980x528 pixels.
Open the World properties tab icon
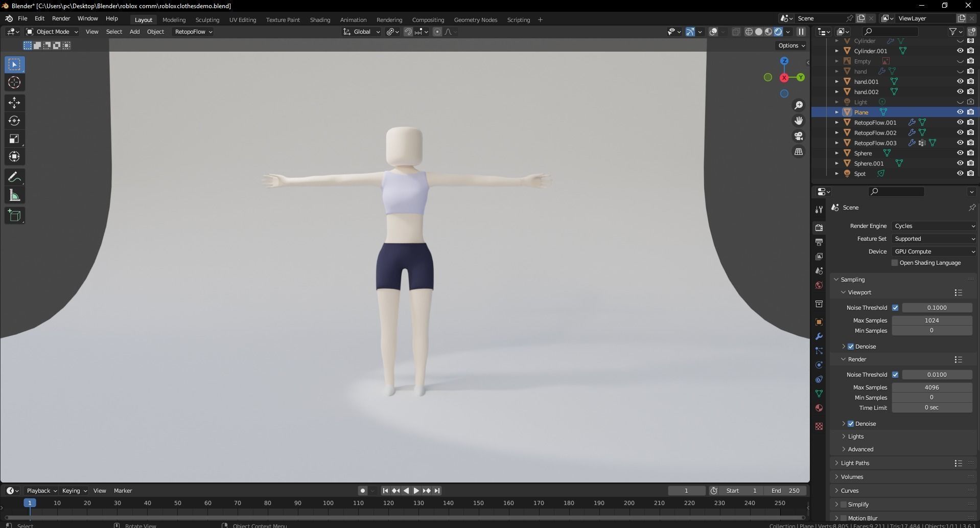(x=819, y=285)
